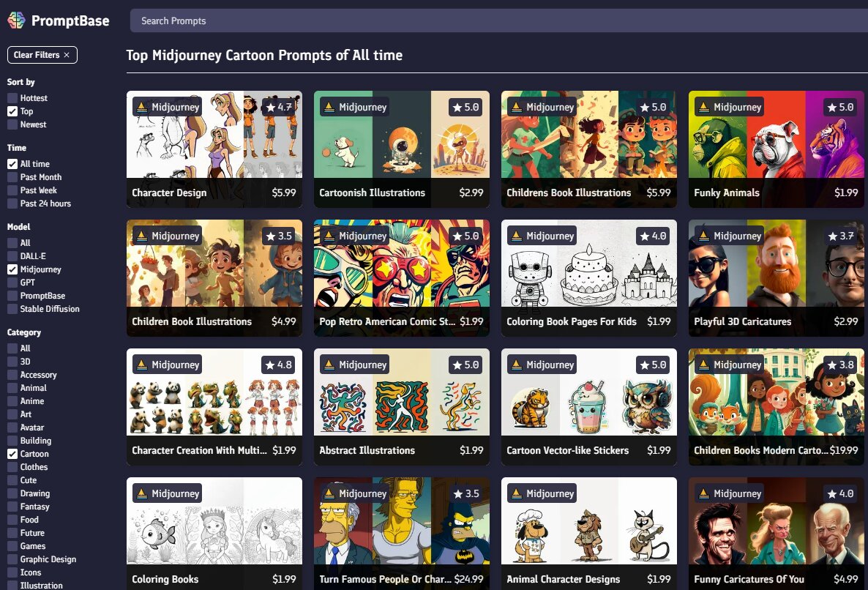Check the Newest sort option
This screenshot has width=868, height=590.
click(x=12, y=124)
